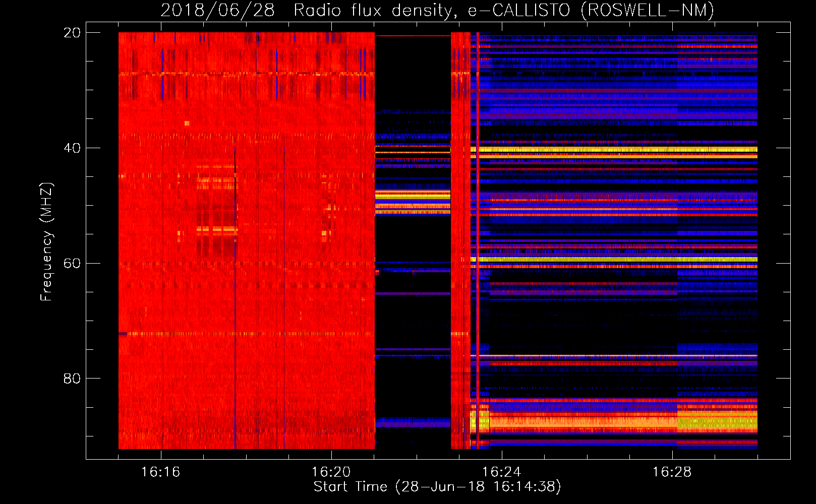Image resolution: width=816 pixels, height=504 pixels.
Task: Click the date 2018/06/28 in the title
Action: tap(217, 10)
